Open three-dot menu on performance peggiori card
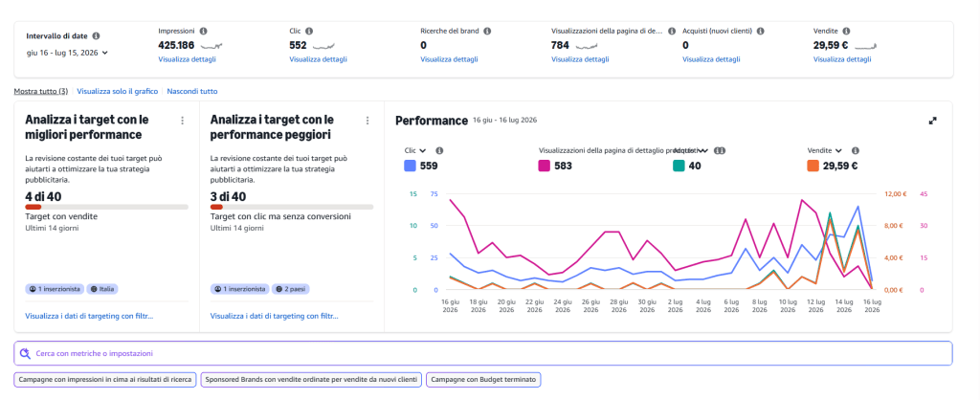980x400 pixels. pyautogui.click(x=367, y=121)
